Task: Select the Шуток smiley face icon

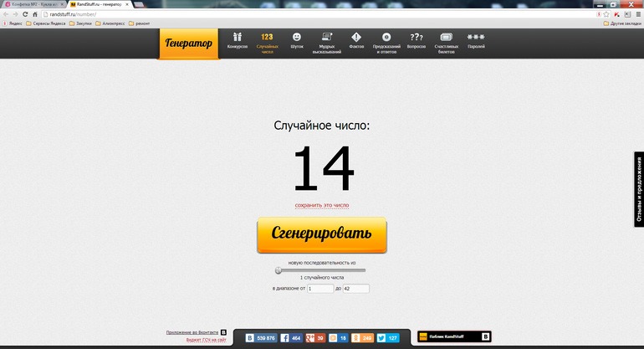Action: click(297, 41)
